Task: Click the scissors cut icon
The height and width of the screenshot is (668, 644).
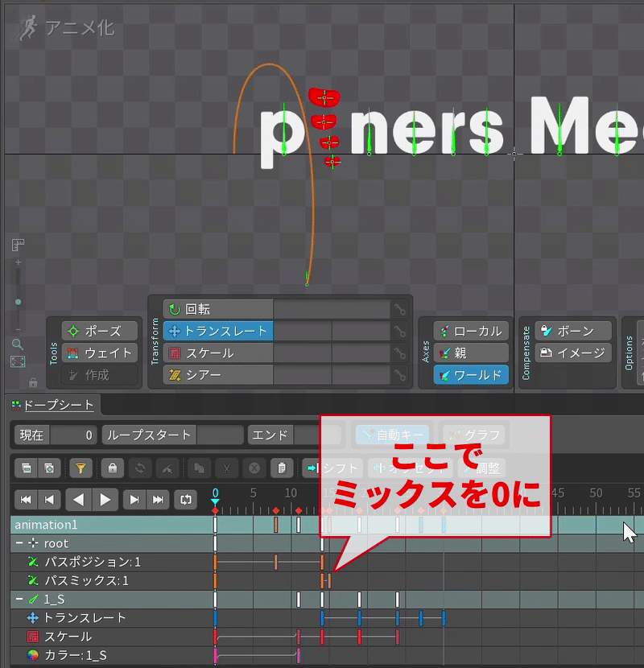Action: tap(227, 468)
